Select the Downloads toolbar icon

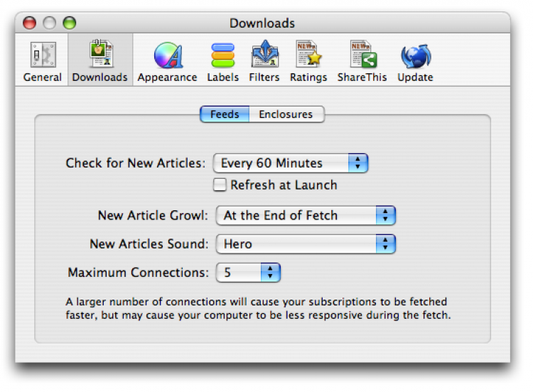click(100, 61)
